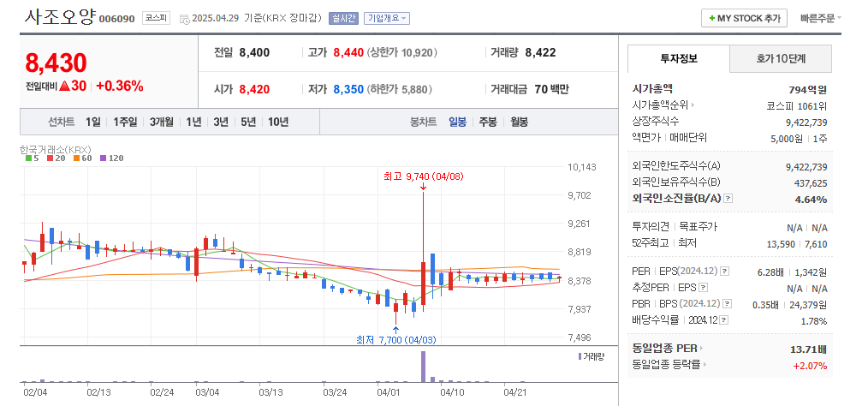Click the 액면가 5,000원 1주 value
This screenshot has height=406, width=868.
(x=799, y=139)
